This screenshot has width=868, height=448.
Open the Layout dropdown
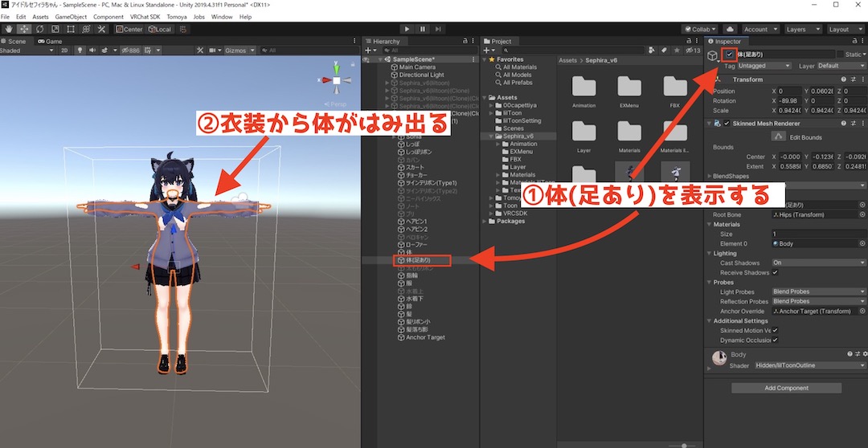click(x=845, y=30)
